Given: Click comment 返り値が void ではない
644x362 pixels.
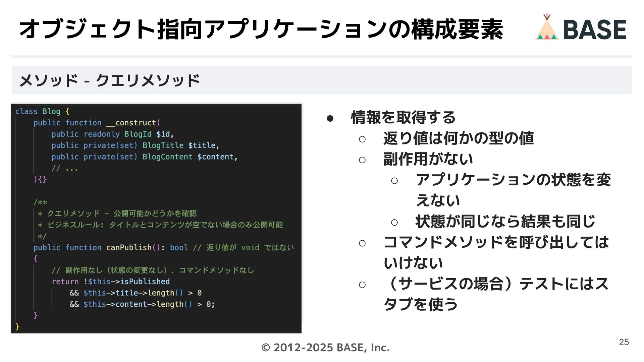Looking at the screenshot, I should click(x=244, y=248).
